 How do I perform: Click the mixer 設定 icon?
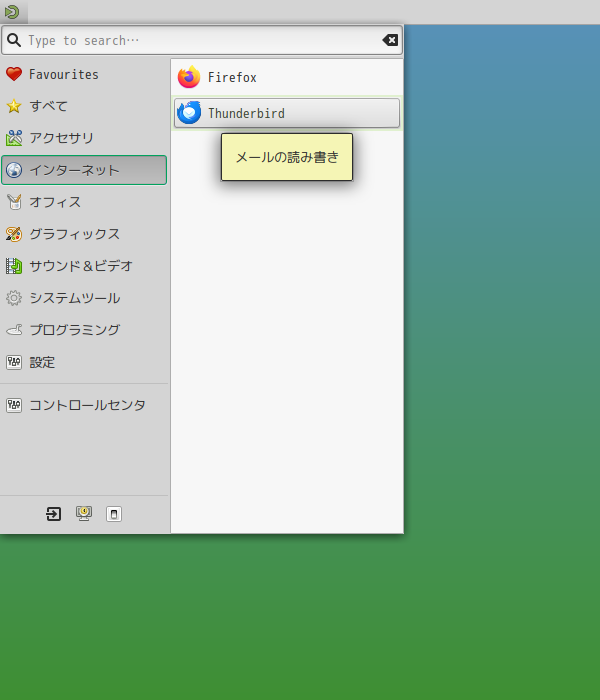(14, 362)
